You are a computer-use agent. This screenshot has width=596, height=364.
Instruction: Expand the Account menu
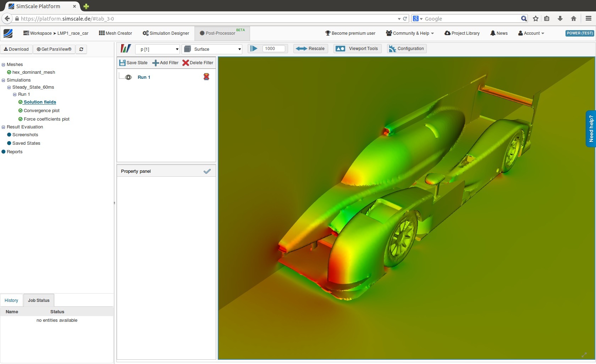click(x=531, y=33)
